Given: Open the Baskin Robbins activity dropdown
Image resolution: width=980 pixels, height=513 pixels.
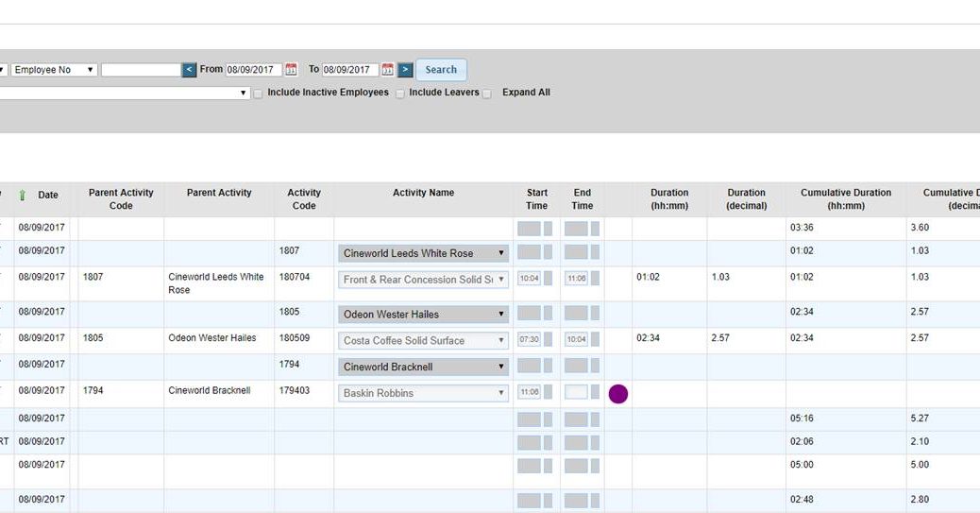Looking at the screenshot, I should coord(423,393).
